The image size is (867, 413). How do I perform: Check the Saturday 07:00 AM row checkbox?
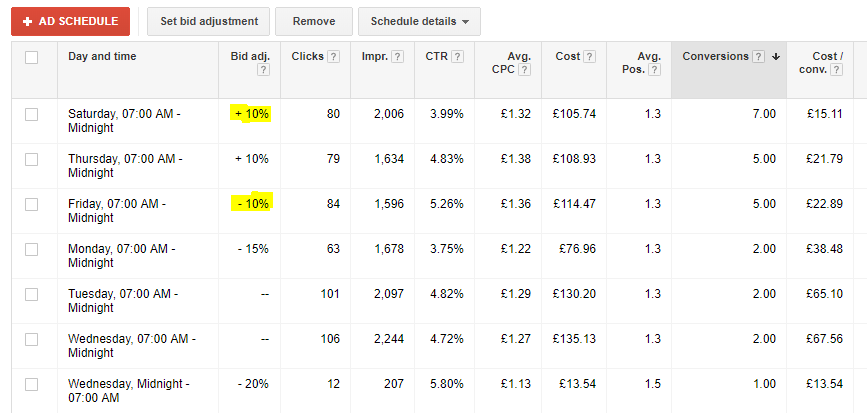click(x=32, y=114)
